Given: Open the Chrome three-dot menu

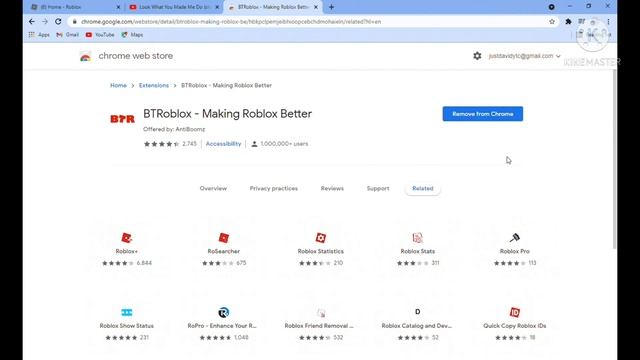Looking at the screenshot, I should pyautogui.click(x=608, y=22).
